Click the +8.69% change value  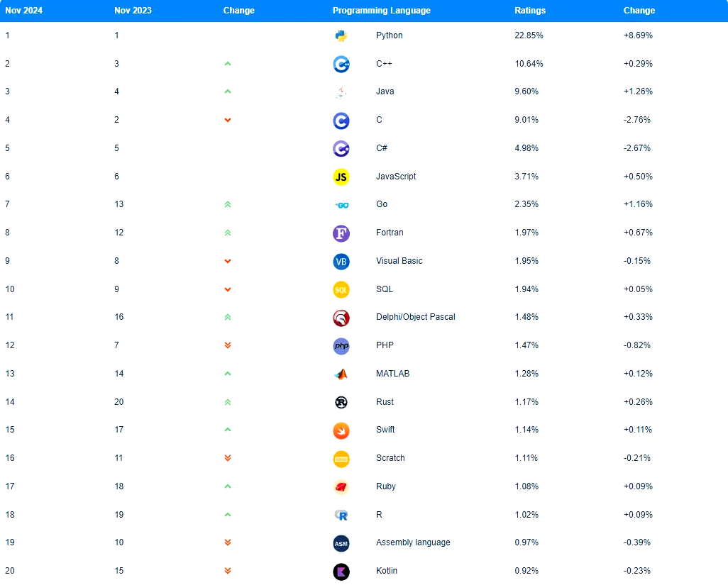click(638, 35)
